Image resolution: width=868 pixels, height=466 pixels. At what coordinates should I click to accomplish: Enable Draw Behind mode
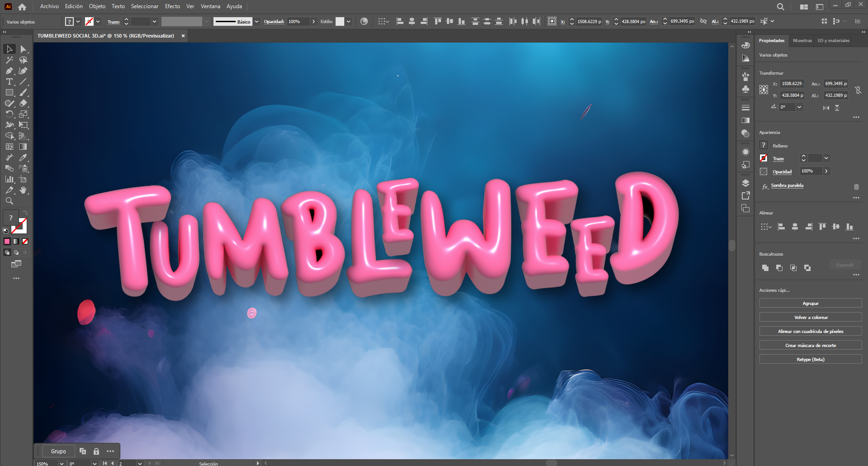point(16,252)
